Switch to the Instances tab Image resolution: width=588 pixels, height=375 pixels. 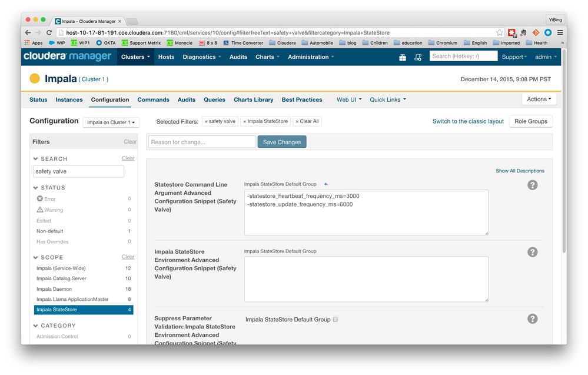(x=69, y=99)
